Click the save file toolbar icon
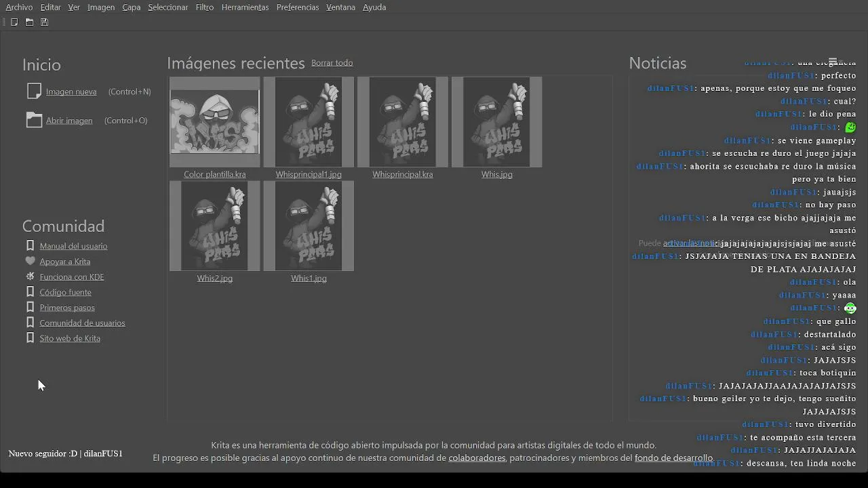The width and height of the screenshot is (868, 488). (x=44, y=22)
